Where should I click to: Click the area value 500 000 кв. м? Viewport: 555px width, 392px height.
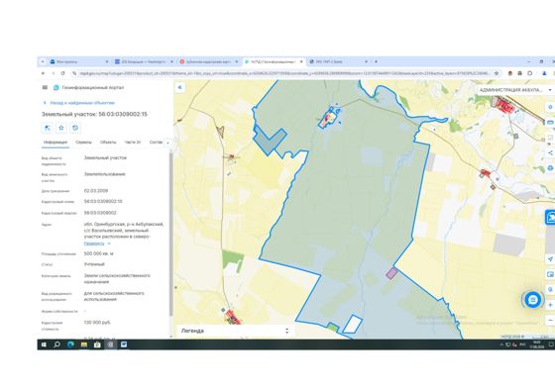(x=99, y=253)
